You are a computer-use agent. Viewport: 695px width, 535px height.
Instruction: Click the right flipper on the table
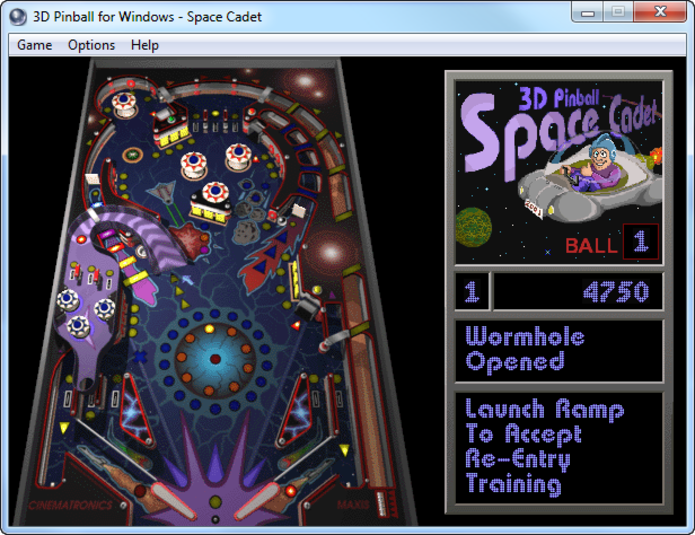(262, 494)
